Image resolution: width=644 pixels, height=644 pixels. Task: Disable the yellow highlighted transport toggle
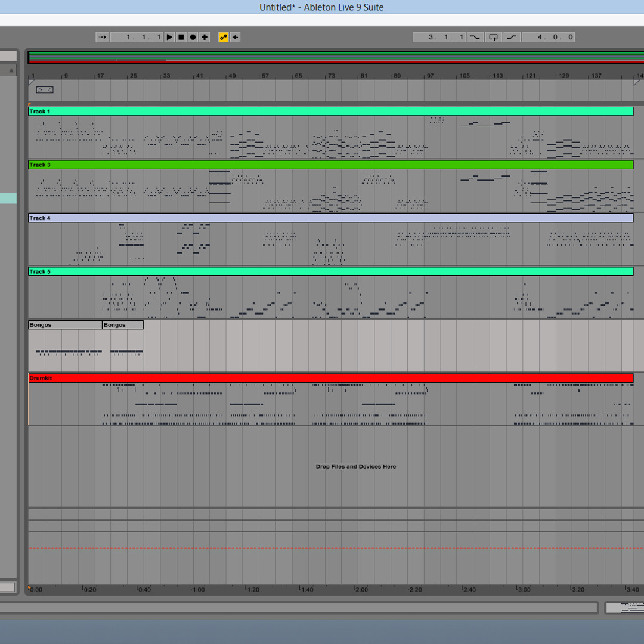click(x=222, y=37)
